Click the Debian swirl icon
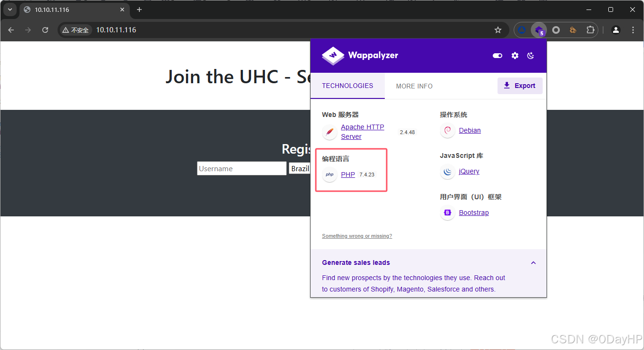Screen dimensions: 644x350 [x=447, y=130]
